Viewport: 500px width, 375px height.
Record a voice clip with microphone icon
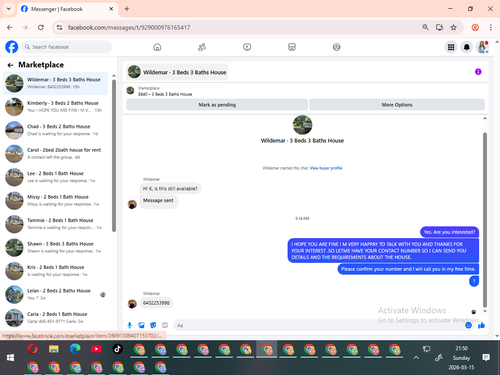click(130, 325)
